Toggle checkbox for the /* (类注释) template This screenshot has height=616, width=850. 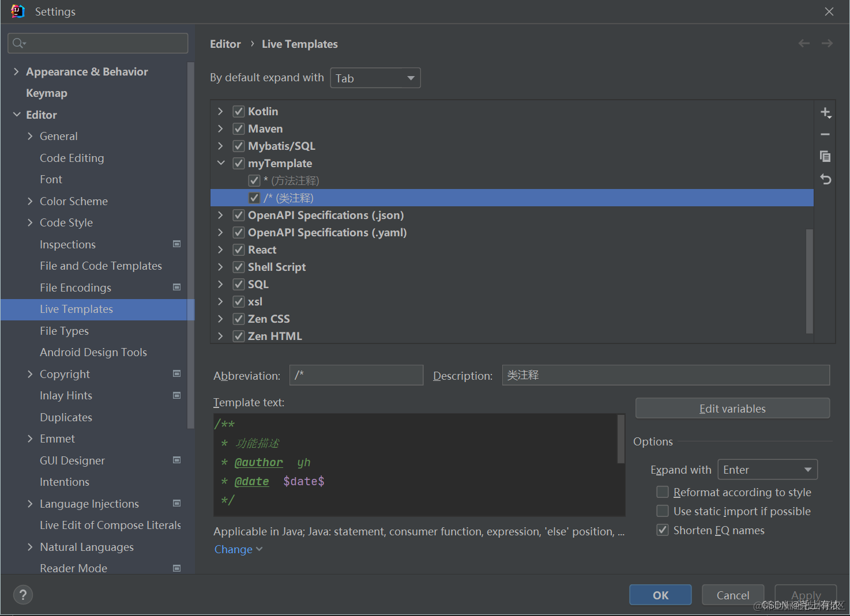pos(254,198)
